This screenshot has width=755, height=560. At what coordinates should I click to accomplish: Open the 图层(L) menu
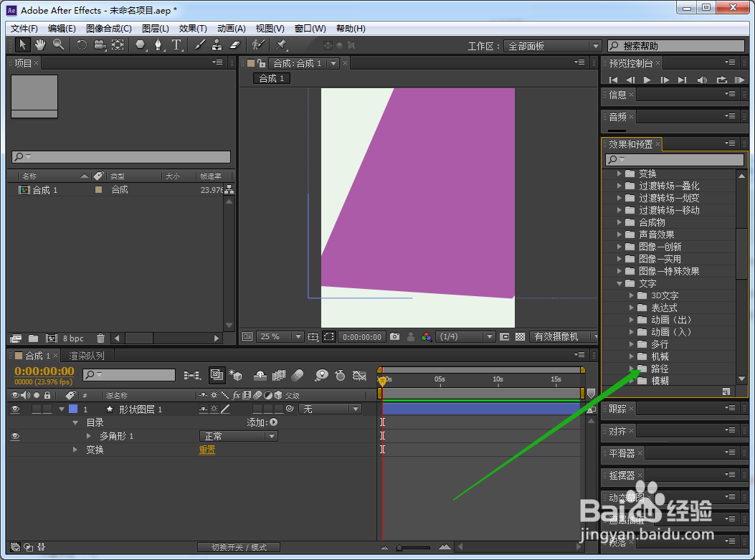pos(155,29)
